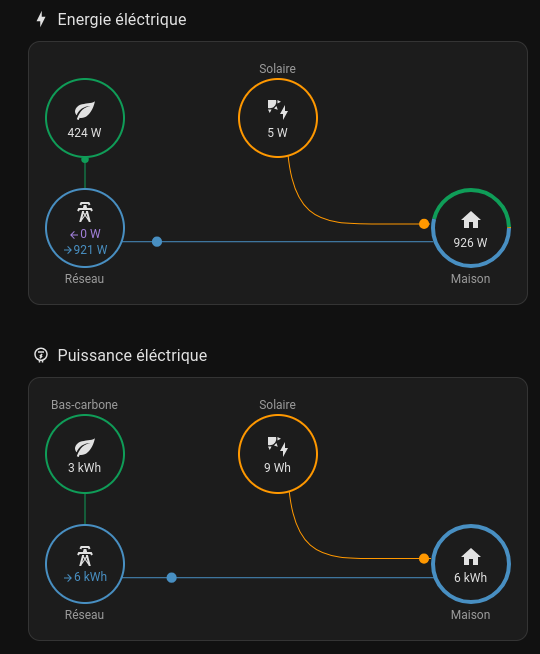
Task: Click the leaf icon showing 424 W
Action: click(x=85, y=111)
